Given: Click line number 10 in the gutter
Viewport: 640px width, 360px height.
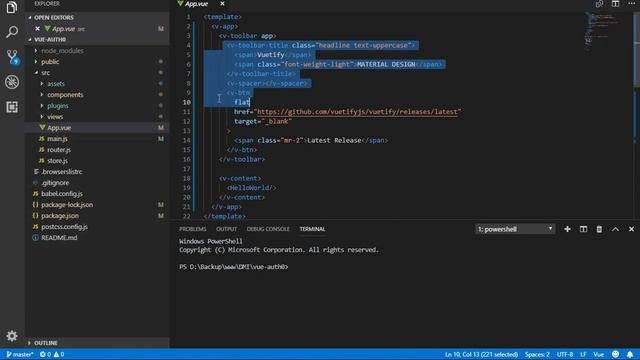Looking at the screenshot, I should 187,102.
